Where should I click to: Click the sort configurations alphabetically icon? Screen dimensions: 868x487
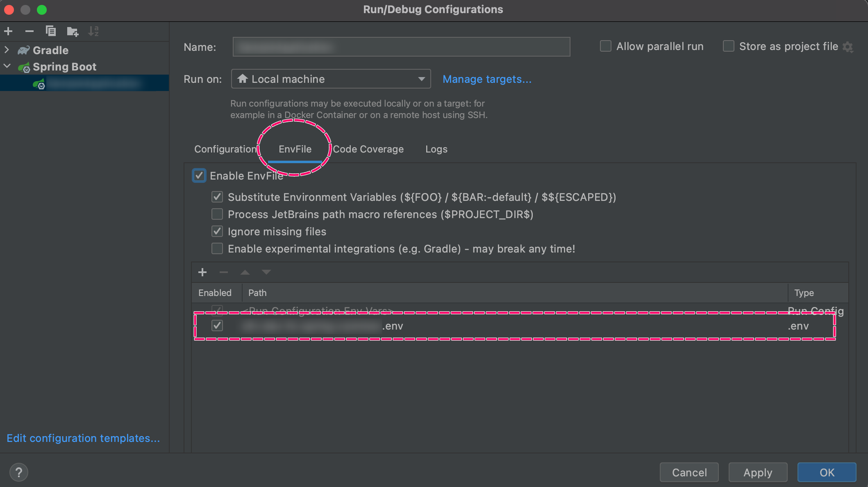93,31
